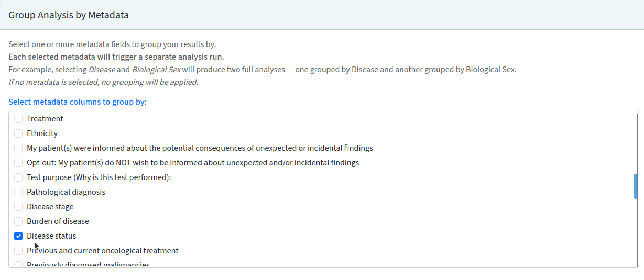Screen dimensions: 644x280
Task: Enable the Pathological diagnosis checkbox
Action: click(x=18, y=192)
